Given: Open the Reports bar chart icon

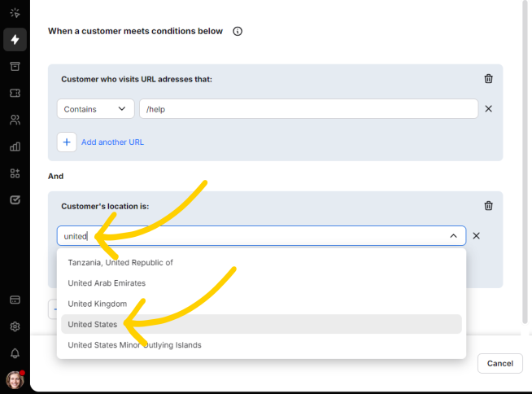Looking at the screenshot, I should click(15, 147).
